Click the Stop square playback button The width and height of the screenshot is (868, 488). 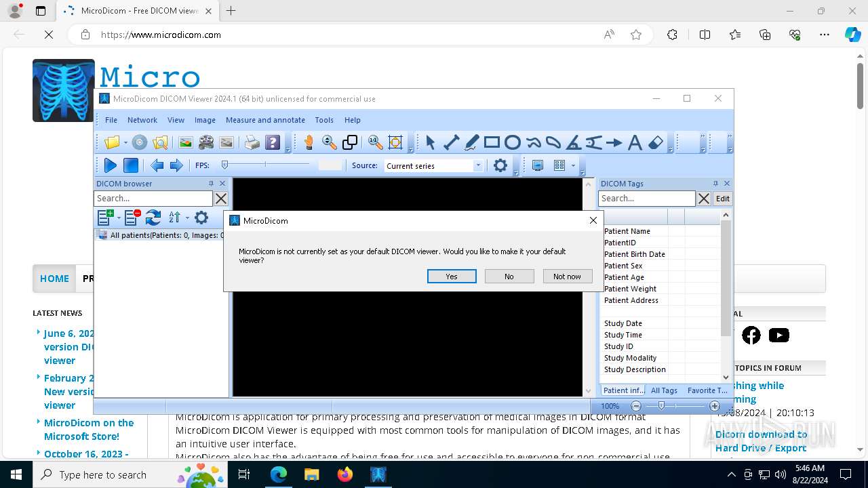tap(131, 165)
